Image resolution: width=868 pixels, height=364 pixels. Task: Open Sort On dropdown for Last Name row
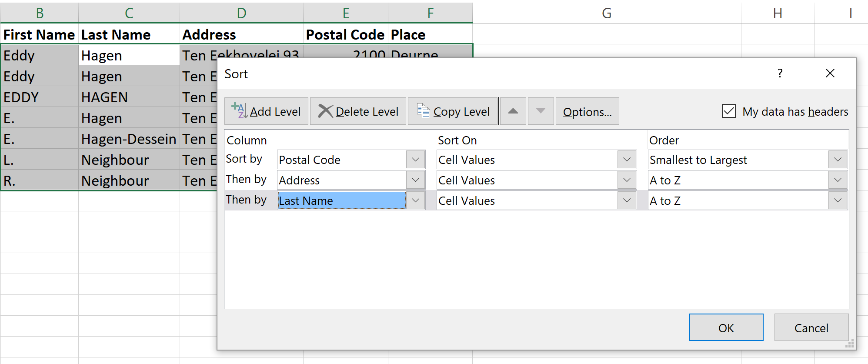[627, 200]
